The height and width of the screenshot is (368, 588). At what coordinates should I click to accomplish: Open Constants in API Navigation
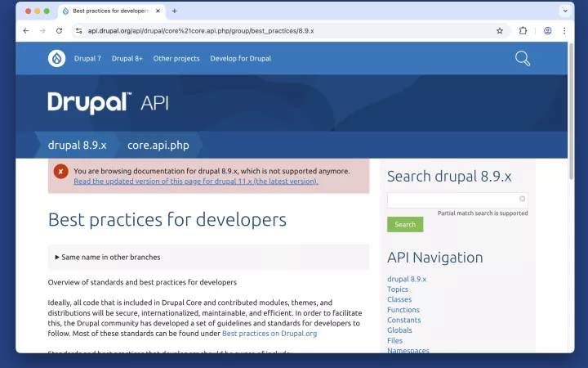404,320
